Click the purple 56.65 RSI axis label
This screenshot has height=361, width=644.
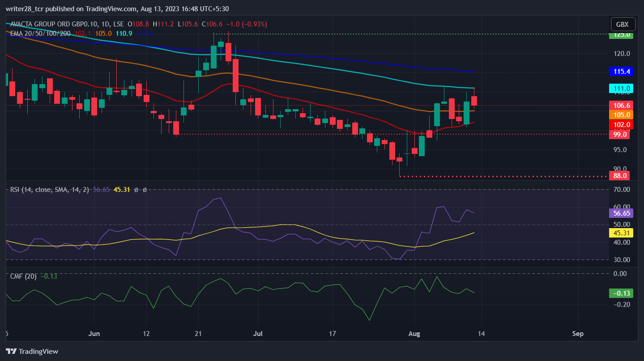point(621,213)
